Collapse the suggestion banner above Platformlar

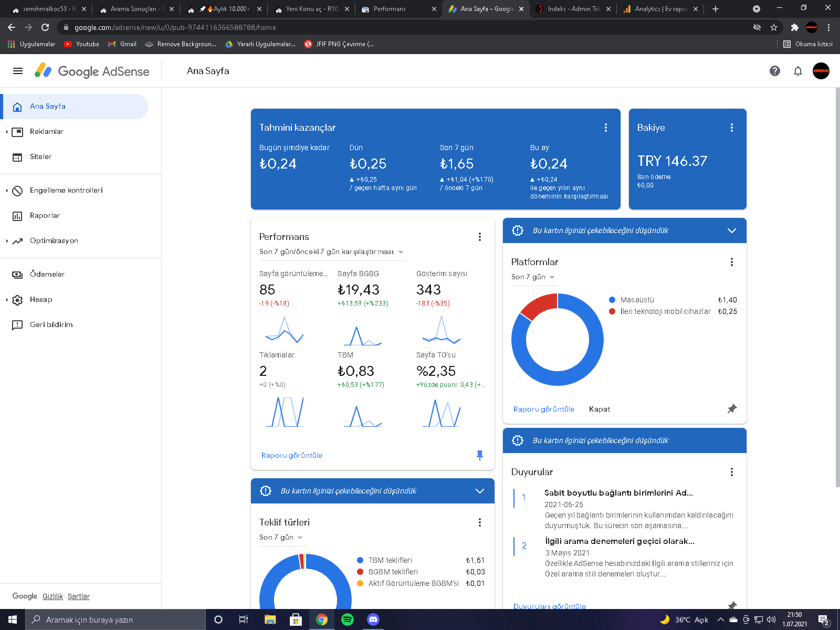pyautogui.click(x=732, y=230)
